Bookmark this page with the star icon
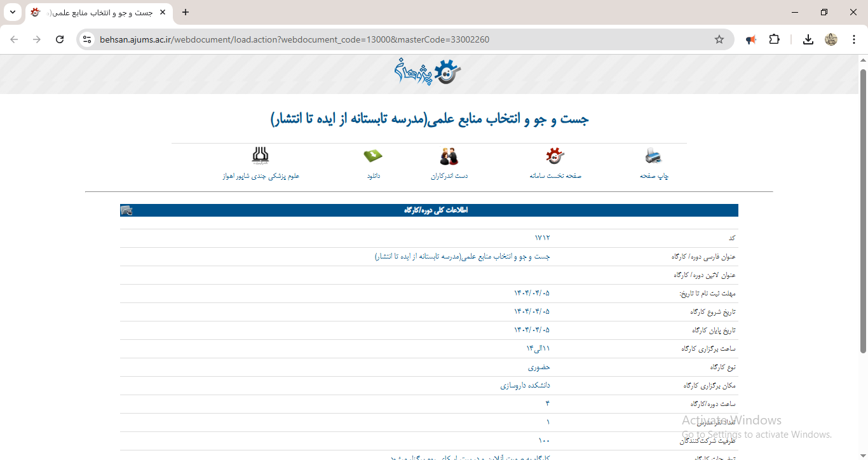 tap(719, 39)
